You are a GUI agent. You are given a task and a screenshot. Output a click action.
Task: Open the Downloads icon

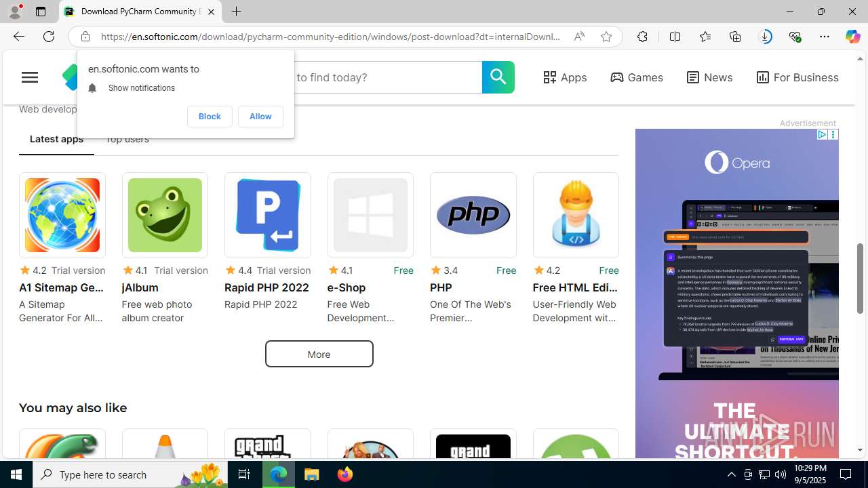pos(765,37)
